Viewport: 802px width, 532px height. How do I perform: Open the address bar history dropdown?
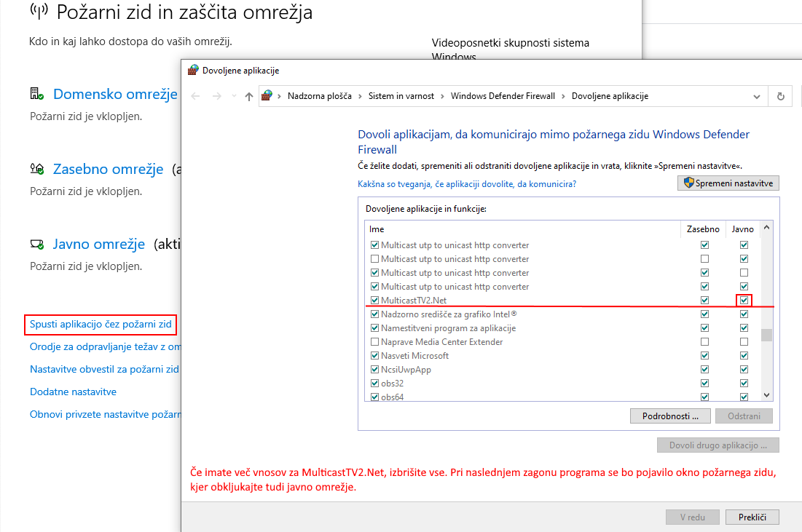[x=757, y=96]
